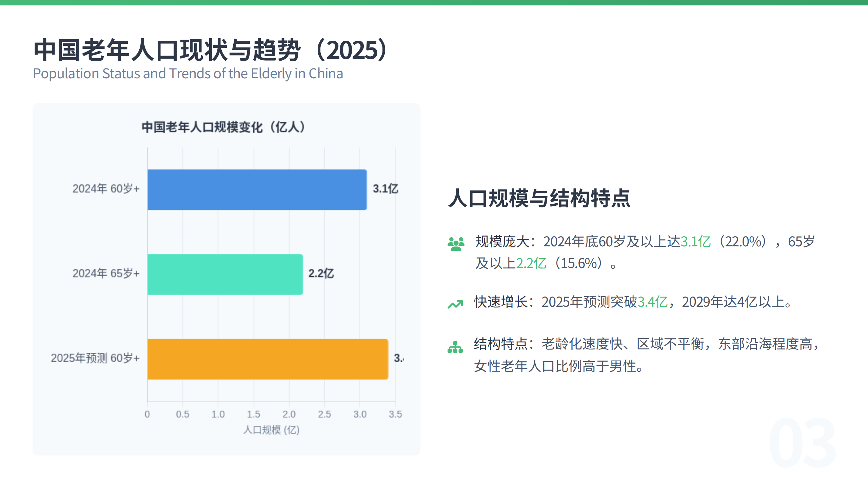Click the trending-up arrow icon beside 快速增长

point(455,304)
